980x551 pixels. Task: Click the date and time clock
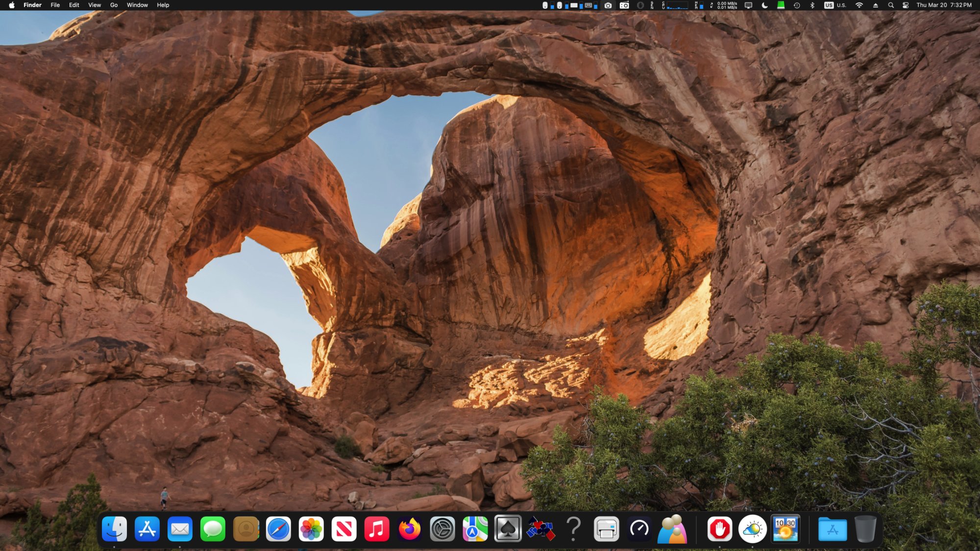[x=944, y=5]
